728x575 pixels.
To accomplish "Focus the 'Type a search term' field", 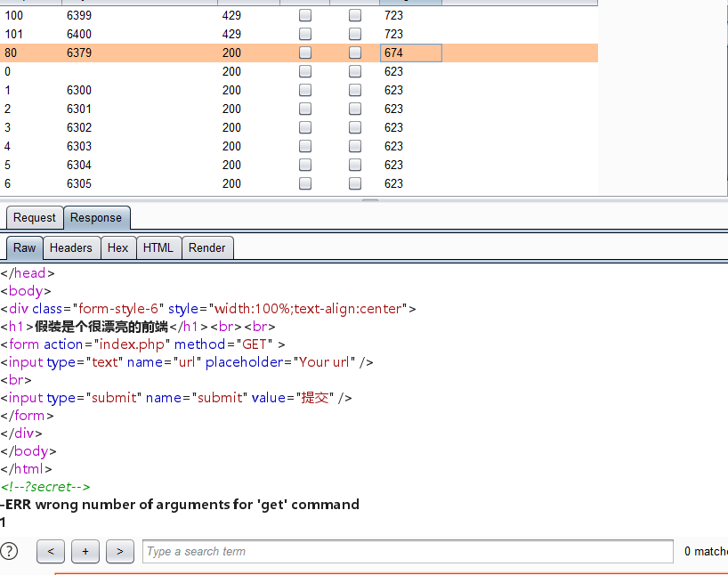I will pyautogui.click(x=408, y=551).
